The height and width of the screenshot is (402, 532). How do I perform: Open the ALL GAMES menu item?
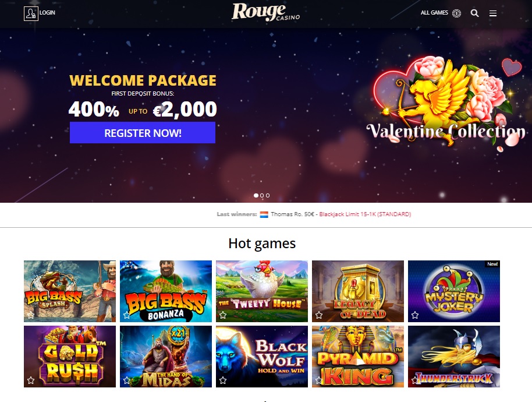point(434,13)
